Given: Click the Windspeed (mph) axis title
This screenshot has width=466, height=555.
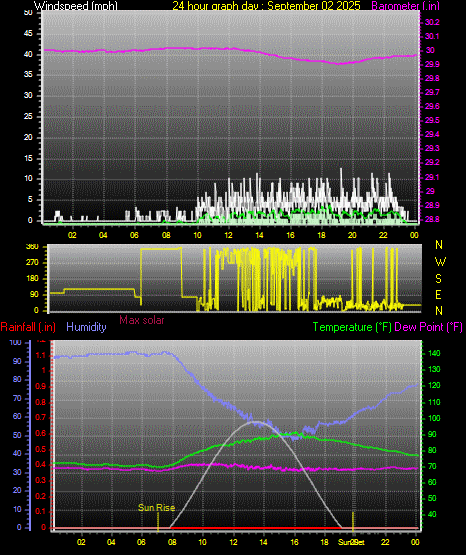Looking at the screenshot, I should [75, 6].
